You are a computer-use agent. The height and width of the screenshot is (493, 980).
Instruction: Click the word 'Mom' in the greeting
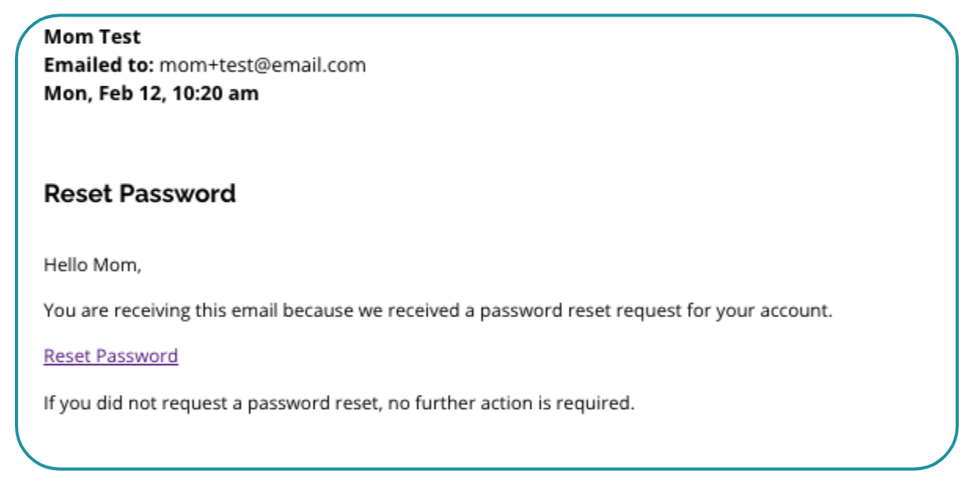tap(116, 265)
